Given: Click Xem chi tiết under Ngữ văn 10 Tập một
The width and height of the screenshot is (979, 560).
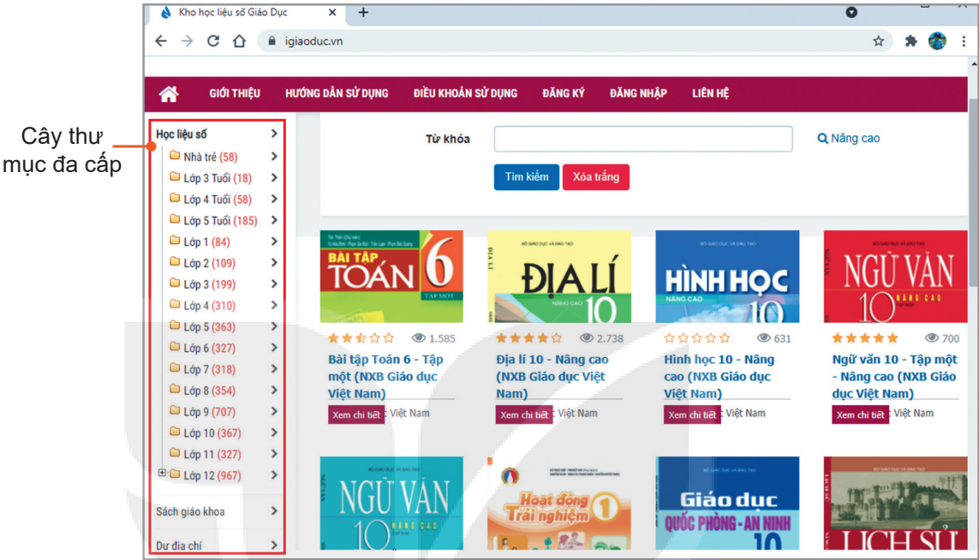Looking at the screenshot, I should pyautogui.click(x=860, y=415).
